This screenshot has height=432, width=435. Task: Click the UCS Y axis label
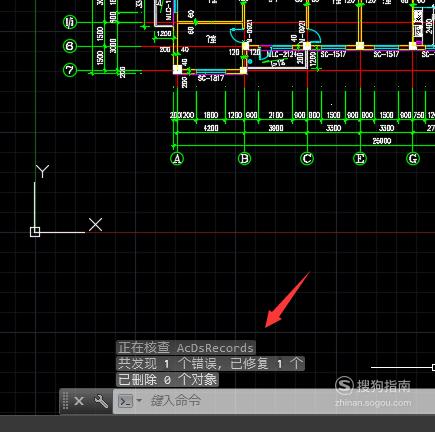pos(42,171)
